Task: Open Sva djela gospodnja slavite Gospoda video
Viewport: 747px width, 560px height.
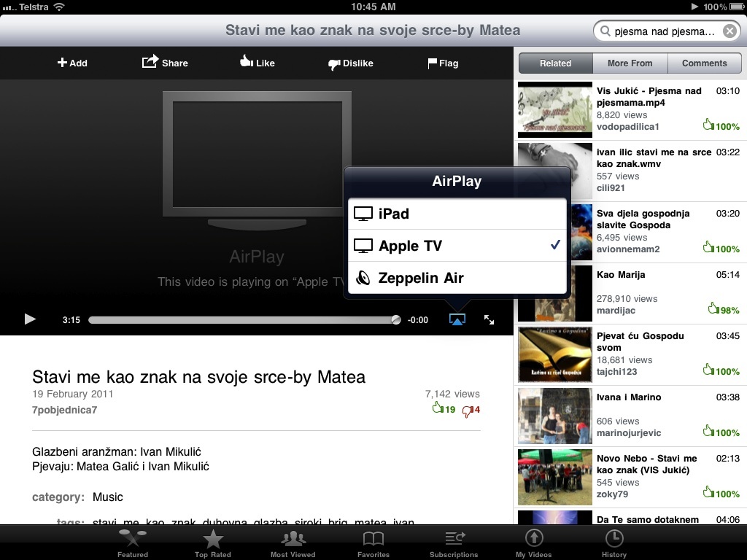Action: pos(630,233)
